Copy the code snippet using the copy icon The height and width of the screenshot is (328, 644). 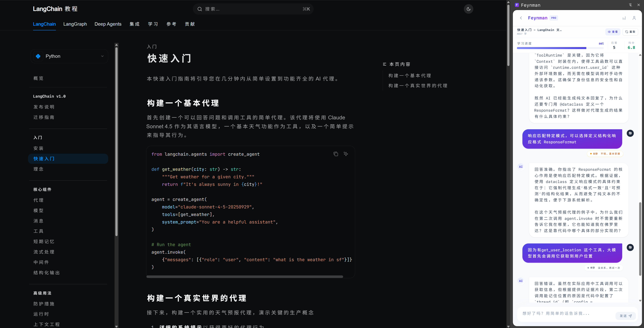pos(336,154)
